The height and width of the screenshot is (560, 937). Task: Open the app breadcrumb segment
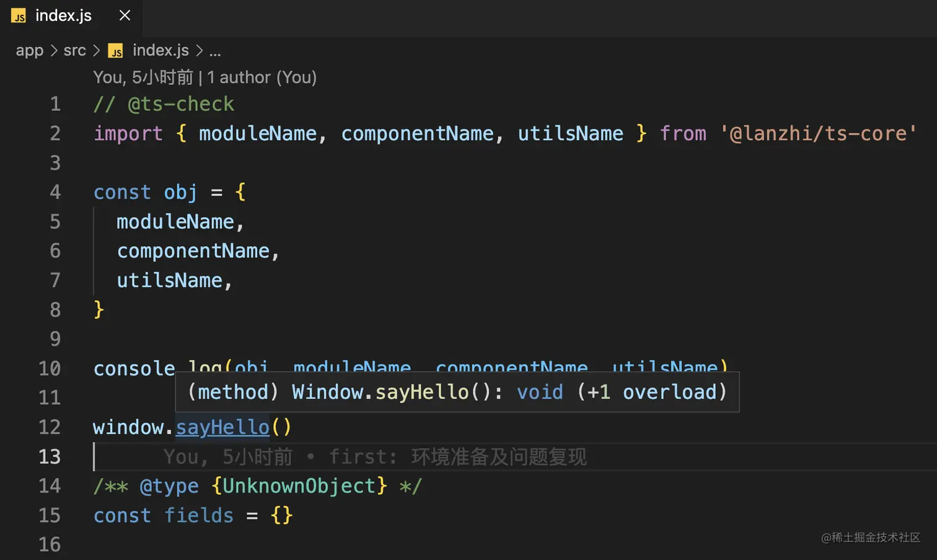pyautogui.click(x=30, y=50)
